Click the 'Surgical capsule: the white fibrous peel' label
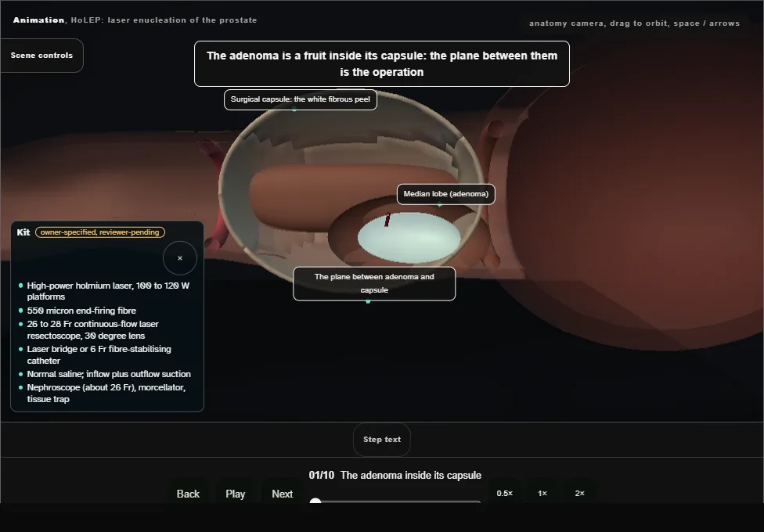764x532 pixels. 301,99
